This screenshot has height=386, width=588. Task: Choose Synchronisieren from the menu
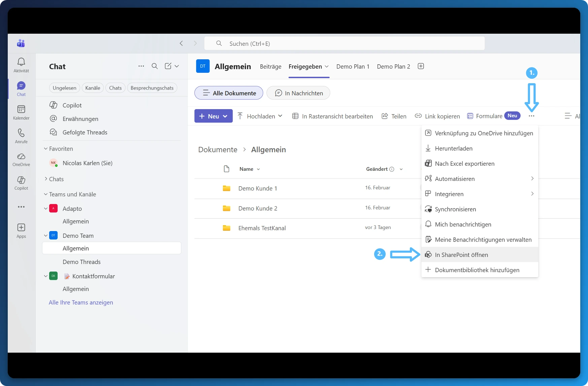[480, 209]
